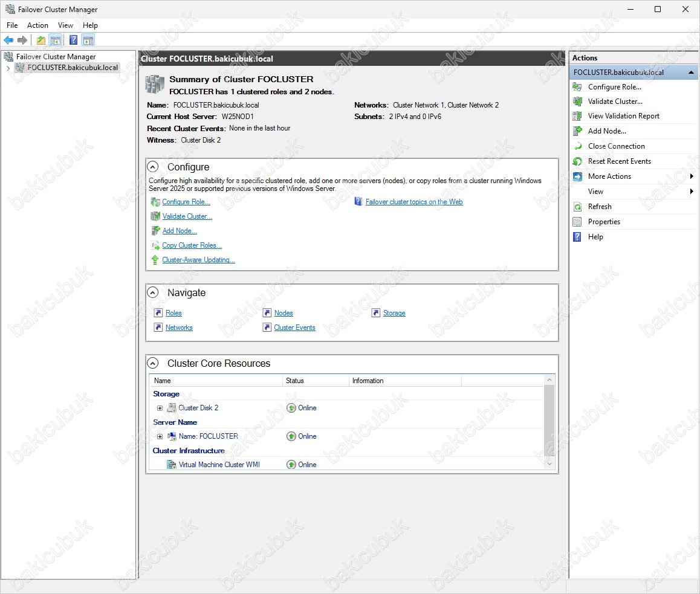The height and width of the screenshot is (594, 700).
Task: Click the icon beside Configure Role link
Action: tap(155, 202)
